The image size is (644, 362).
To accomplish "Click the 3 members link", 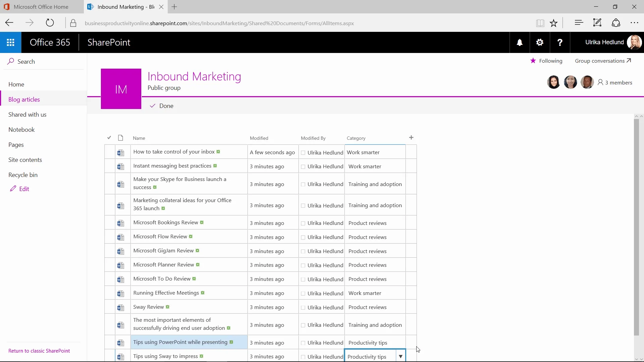I will click(x=615, y=82).
